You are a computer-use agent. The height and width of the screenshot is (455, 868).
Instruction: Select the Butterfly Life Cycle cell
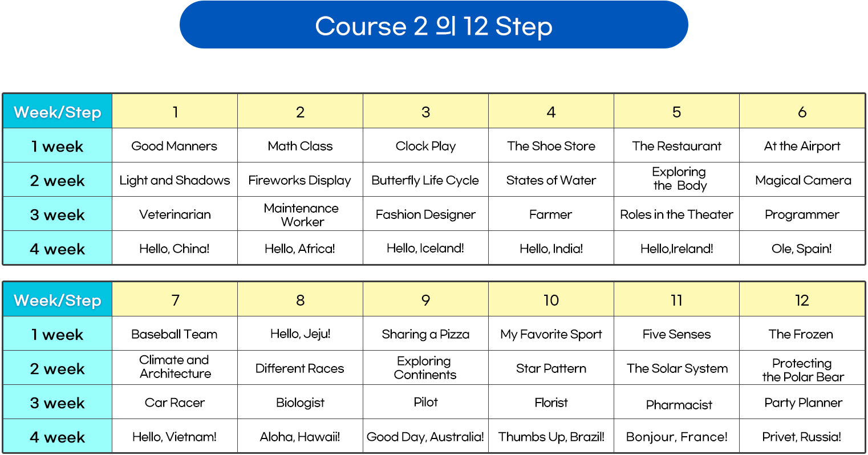(425, 180)
